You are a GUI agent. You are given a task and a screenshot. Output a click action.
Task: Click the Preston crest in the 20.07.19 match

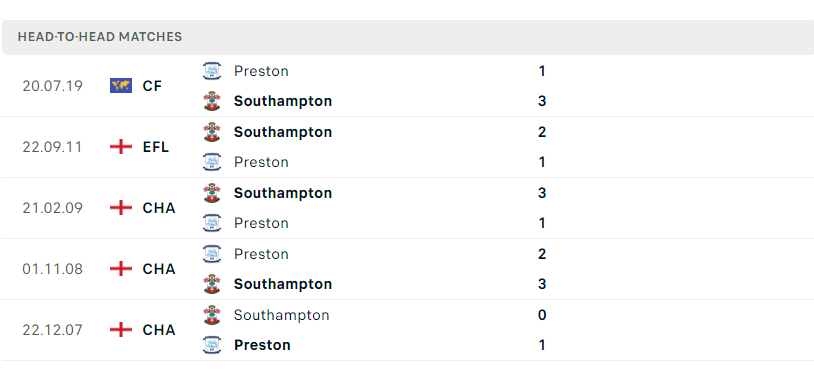click(212, 71)
